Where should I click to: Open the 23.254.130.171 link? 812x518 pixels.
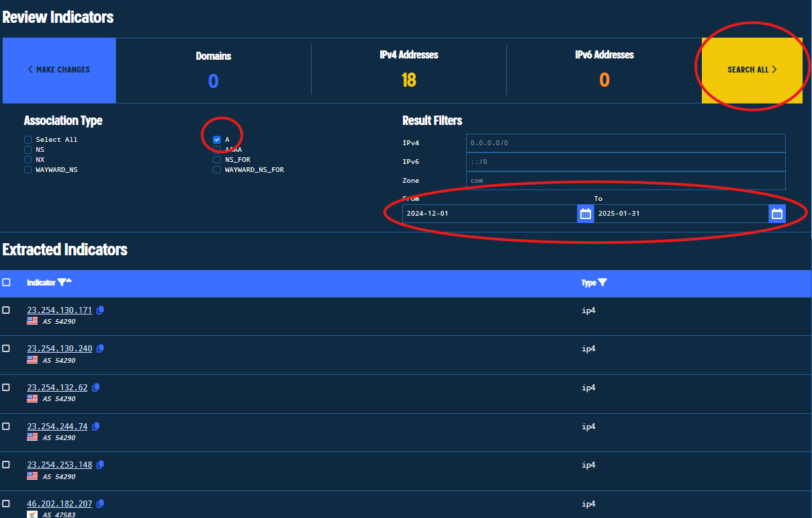pos(59,310)
